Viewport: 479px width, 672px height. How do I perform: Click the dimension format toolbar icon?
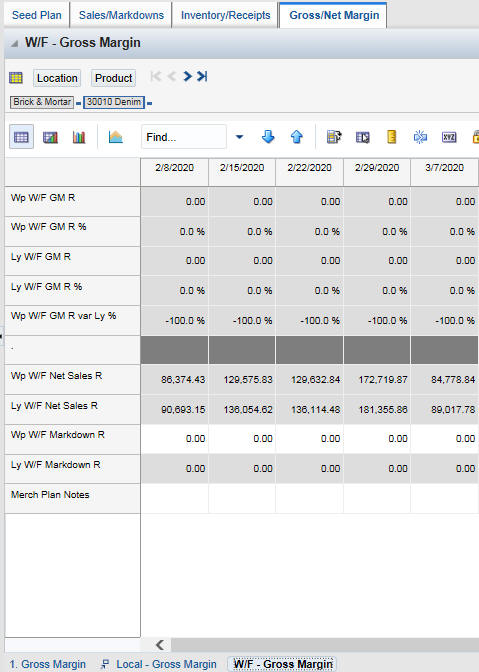point(362,137)
